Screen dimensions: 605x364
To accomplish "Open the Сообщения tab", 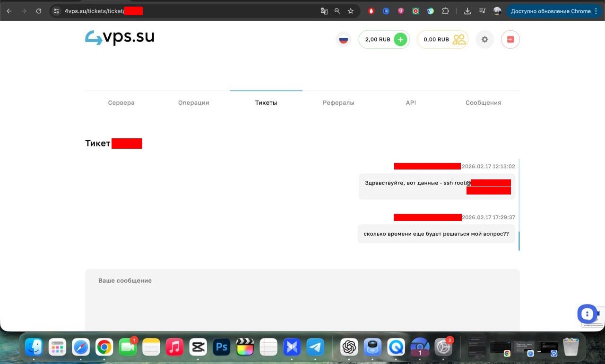I will pyautogui.click(x=483, y=103).
